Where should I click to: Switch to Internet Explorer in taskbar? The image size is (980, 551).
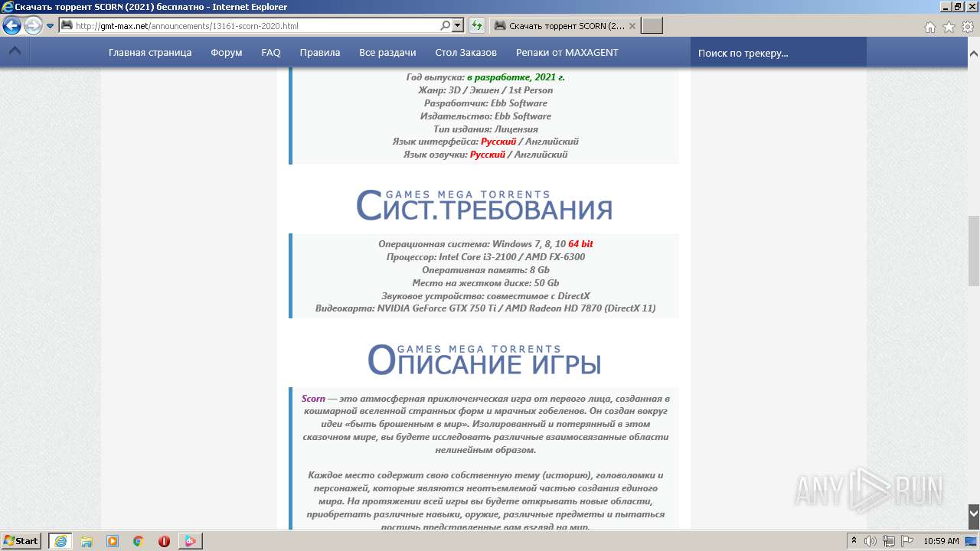pyautogui.click(x=60, y=541)
